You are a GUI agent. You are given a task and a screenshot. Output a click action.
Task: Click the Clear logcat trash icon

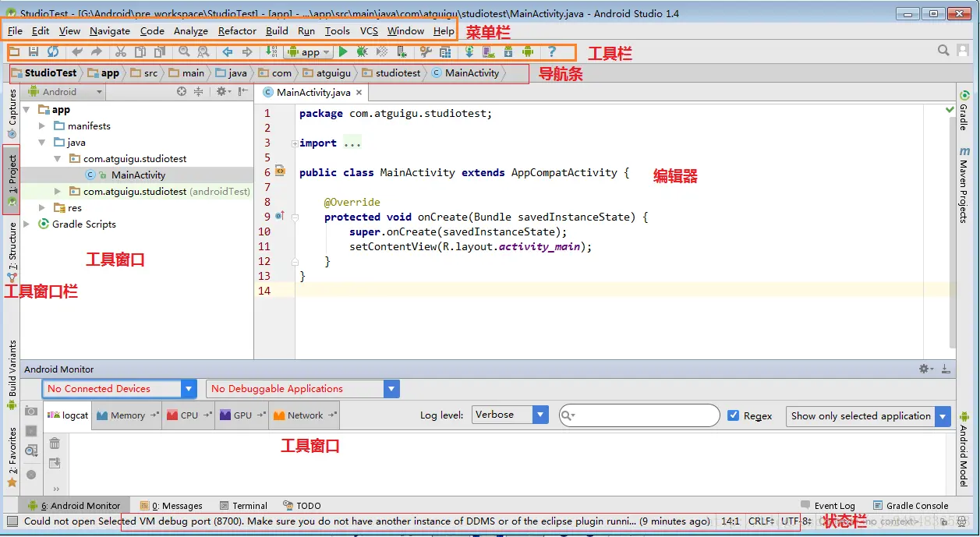click(x=55, y=443)
